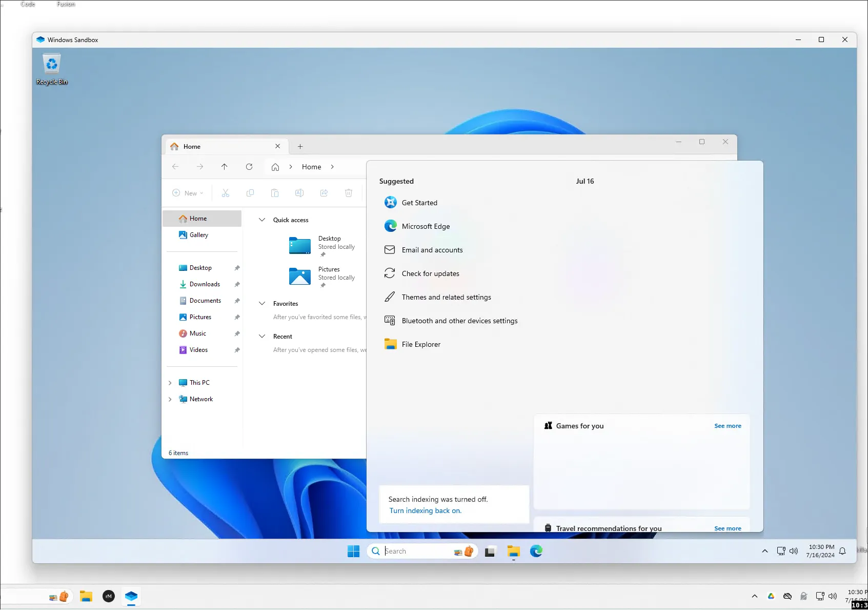The height and width of the screenshot is (610, 868).
Task: Show hidden icons in sandbox tray
Action: tap(765, 551)
